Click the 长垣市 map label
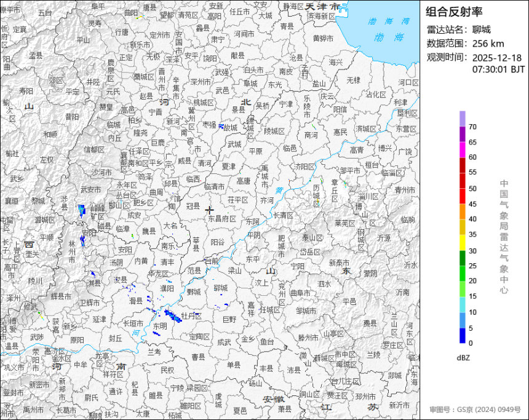The image size is (529, 420). tap(133, 323)
